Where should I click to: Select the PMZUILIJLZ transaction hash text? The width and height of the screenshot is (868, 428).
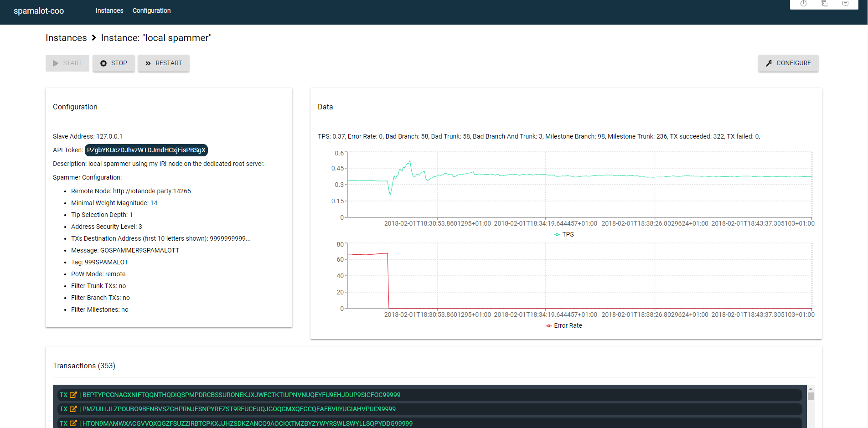(239, 409)
